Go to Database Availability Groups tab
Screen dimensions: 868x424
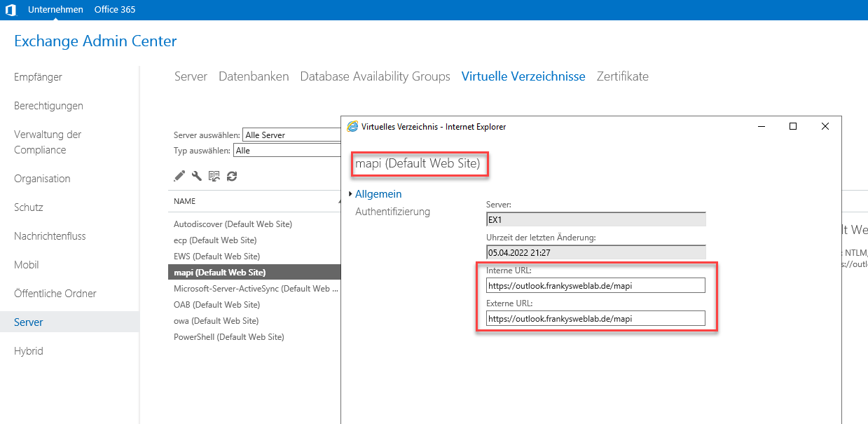tap(375, 76)
